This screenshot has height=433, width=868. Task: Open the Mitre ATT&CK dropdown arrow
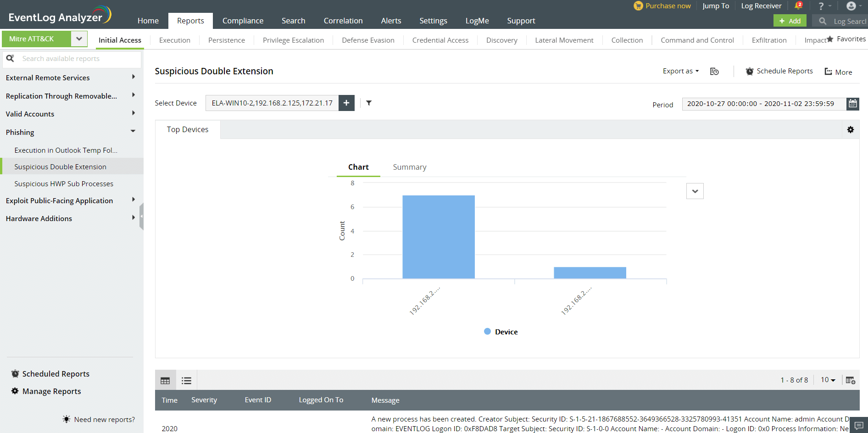(79, 39)
